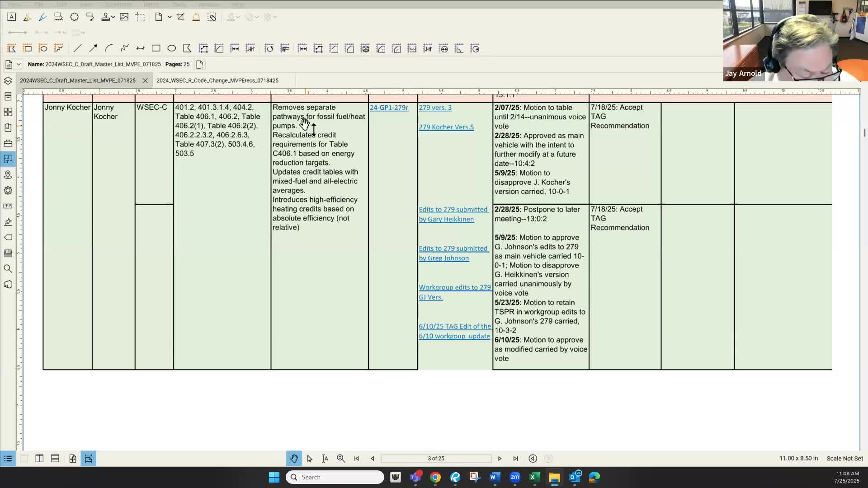Select the Line drawing tool

[77, 48]
